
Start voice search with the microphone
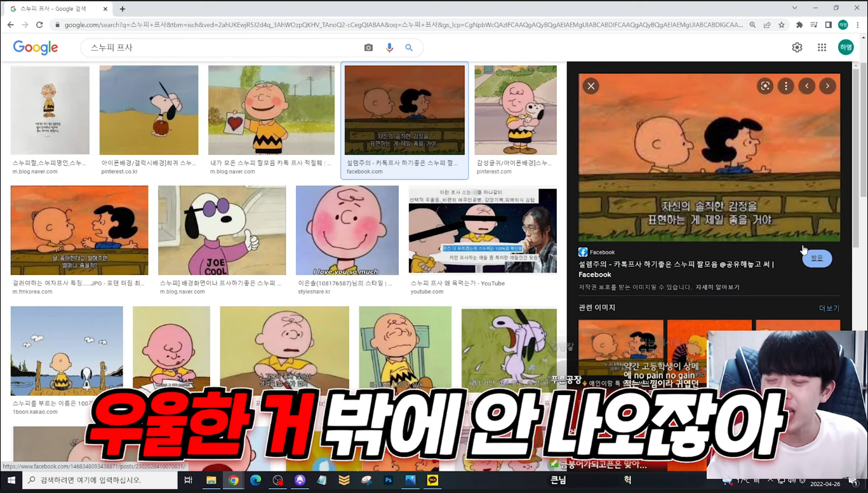click(x=389, y=48)
